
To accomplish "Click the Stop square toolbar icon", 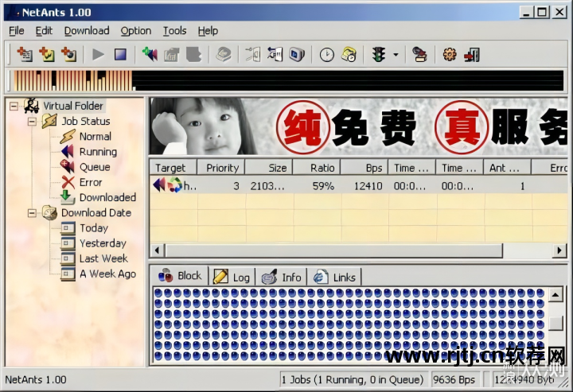I will pos(120,55).
